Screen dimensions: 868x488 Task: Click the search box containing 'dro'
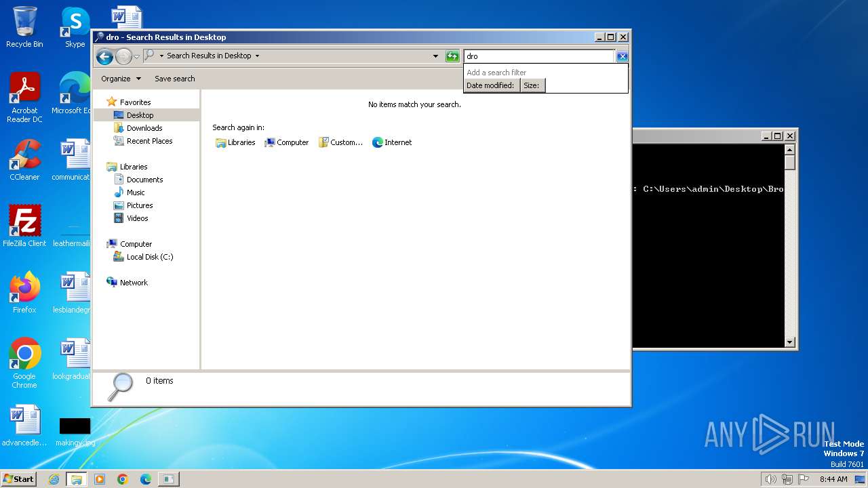point(539,56)
